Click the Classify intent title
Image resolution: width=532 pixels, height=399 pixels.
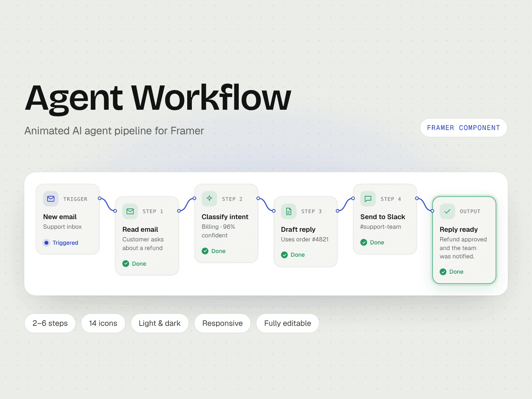[225, 217]
